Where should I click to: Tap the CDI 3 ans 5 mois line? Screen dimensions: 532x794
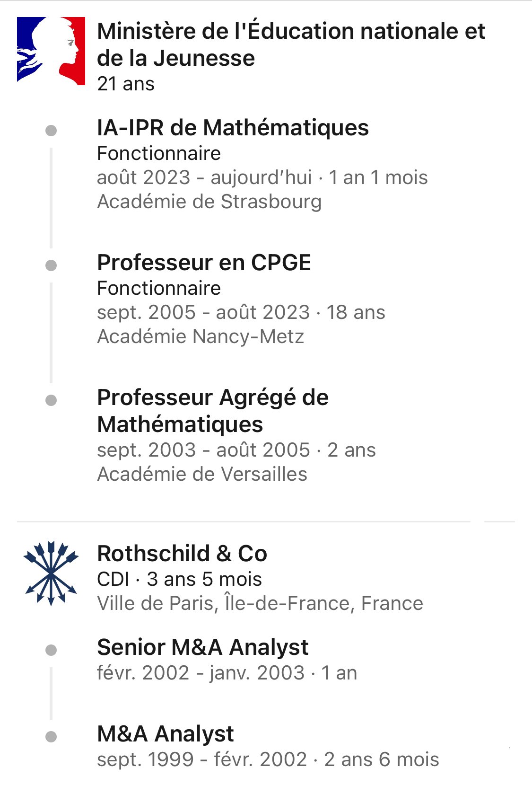[x=179, y=579]
